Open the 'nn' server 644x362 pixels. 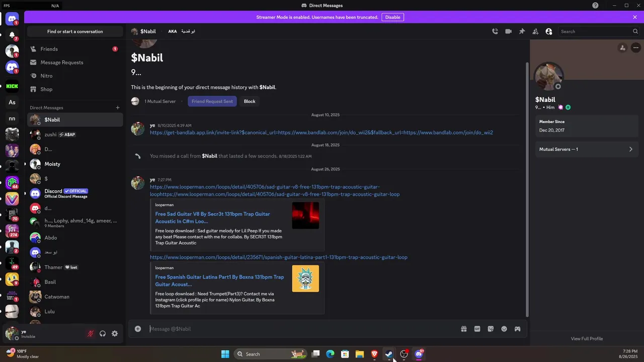12,119
